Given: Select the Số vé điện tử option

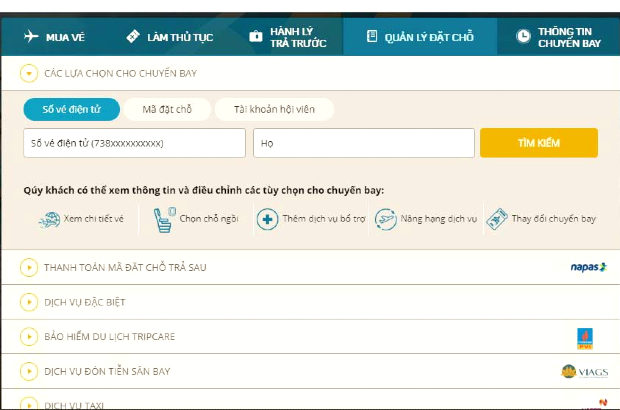Looking at the screenshot, I should [72, 109].
